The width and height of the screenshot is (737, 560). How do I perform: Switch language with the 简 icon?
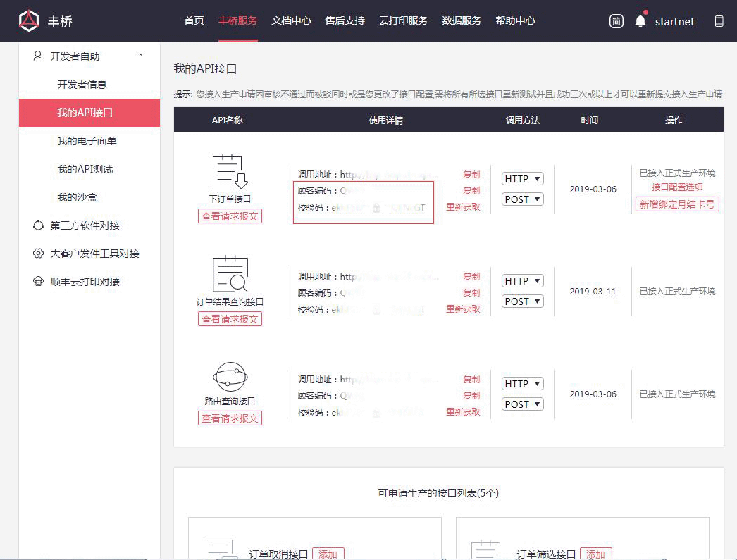(617, 21)
